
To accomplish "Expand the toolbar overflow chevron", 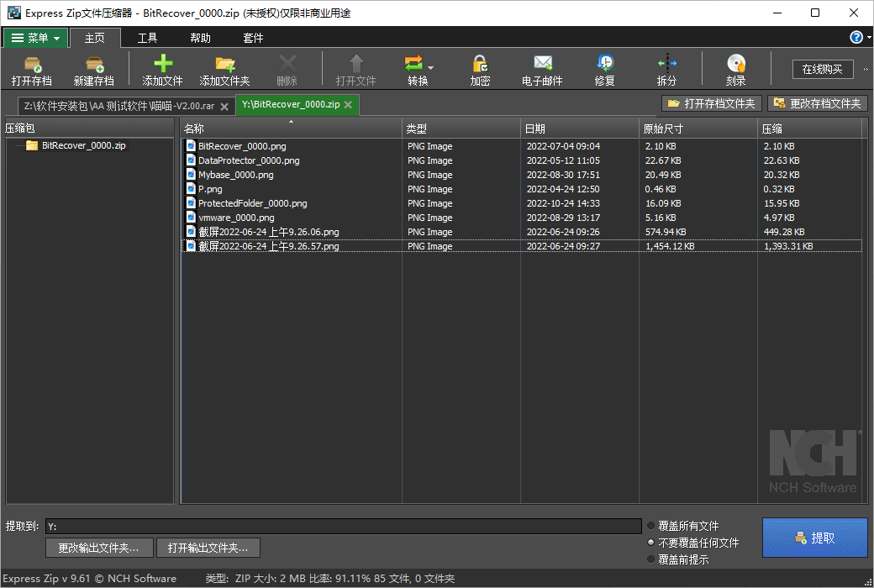I will click(866, 69).
